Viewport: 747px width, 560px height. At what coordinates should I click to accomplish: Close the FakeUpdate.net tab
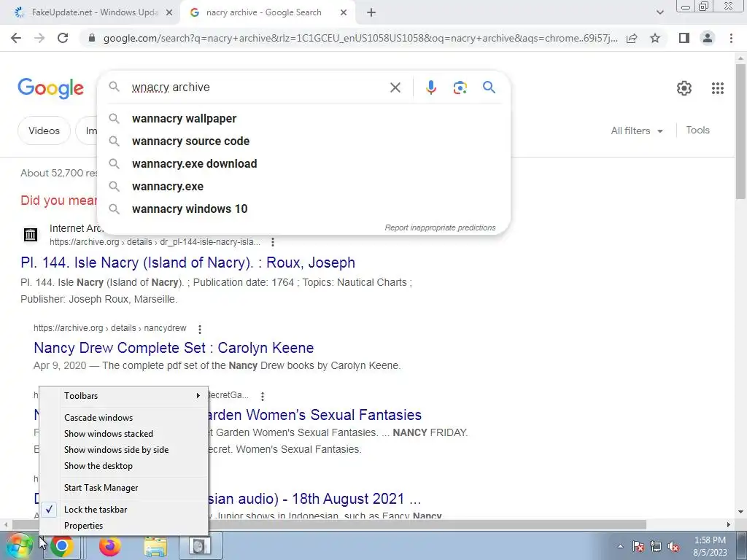169,13
